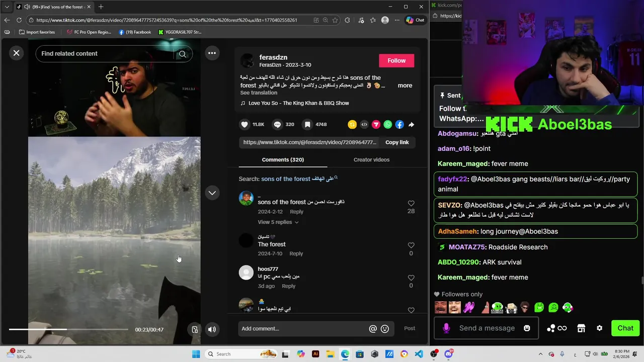644x362 pixels.
Task: Click the yellow repost share icon
Action: [x=352, y=124]
